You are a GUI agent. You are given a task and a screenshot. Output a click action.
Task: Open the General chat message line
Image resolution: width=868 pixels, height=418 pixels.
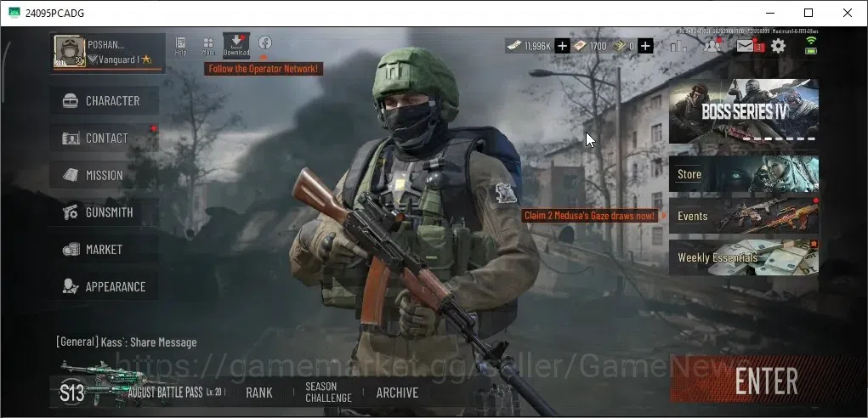click(x=126, y=342)
